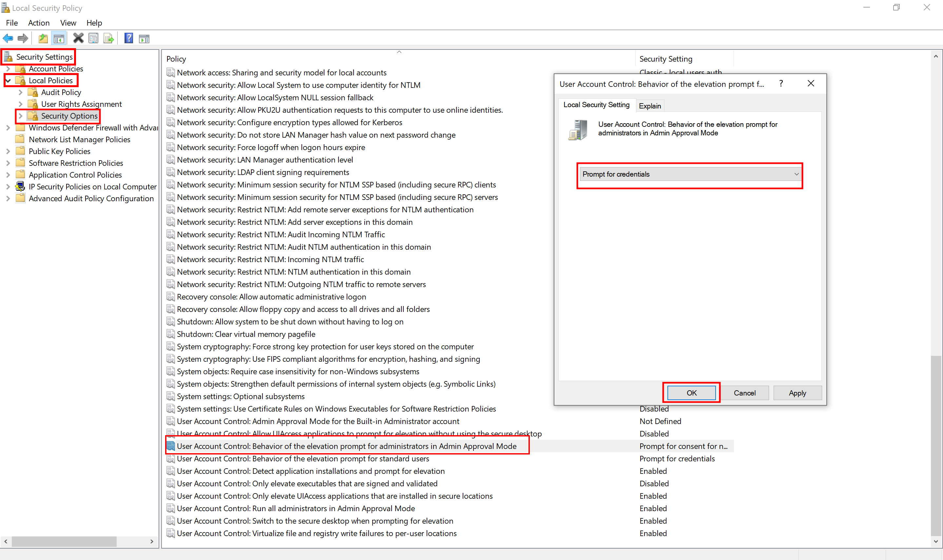
Task: Expand the User Rights Assignment node
Action: pyautogui.click(x=20, y=104)
